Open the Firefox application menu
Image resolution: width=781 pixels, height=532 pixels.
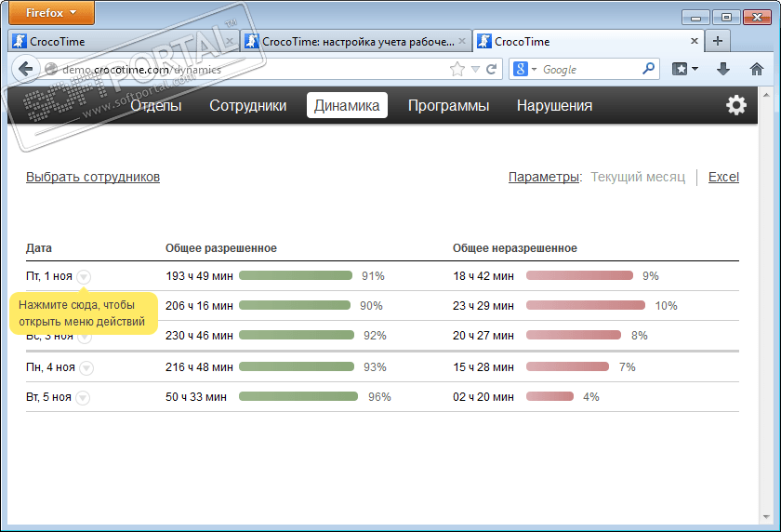coord(51,12)
